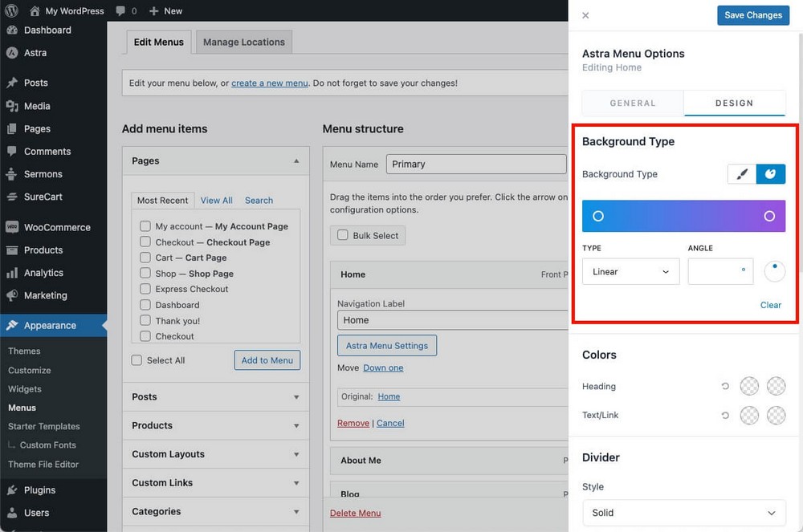Open the My WordPress site home icon
Screen dimensions: 803x532
point(35,10)
